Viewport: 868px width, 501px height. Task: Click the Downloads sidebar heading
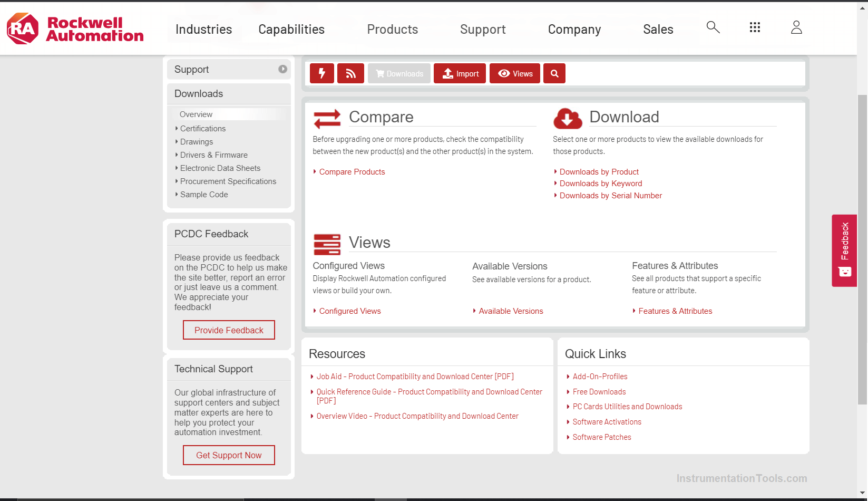point(199,94)
